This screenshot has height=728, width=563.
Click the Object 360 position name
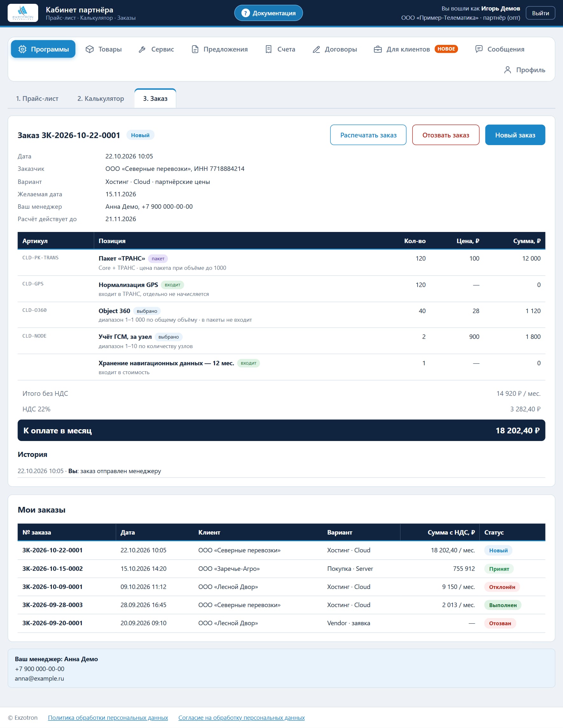pyautogui.click(x=114, y=311)
